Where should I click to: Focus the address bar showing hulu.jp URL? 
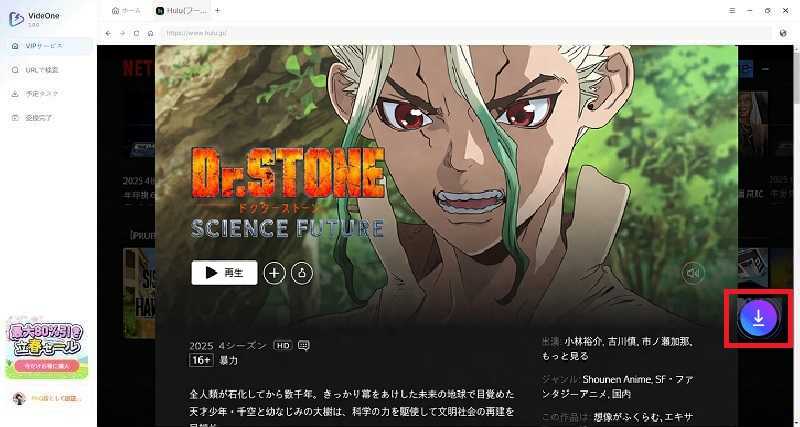point(466,33)
